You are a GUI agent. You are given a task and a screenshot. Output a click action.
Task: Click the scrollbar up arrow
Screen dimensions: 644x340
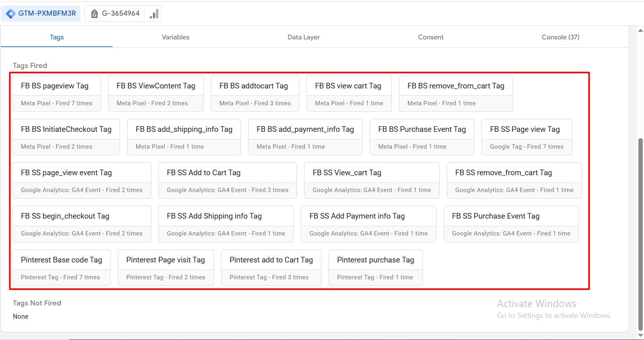coord(640,31)
